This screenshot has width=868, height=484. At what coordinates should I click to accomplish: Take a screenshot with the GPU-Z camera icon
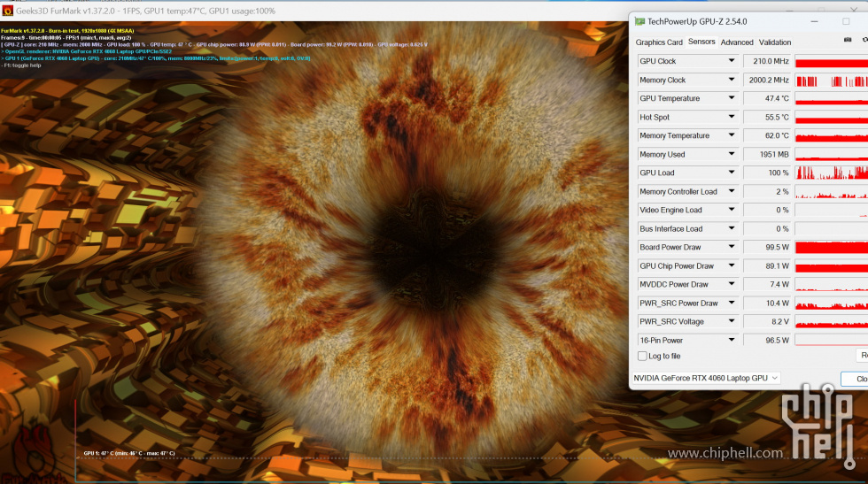[848, 40]
